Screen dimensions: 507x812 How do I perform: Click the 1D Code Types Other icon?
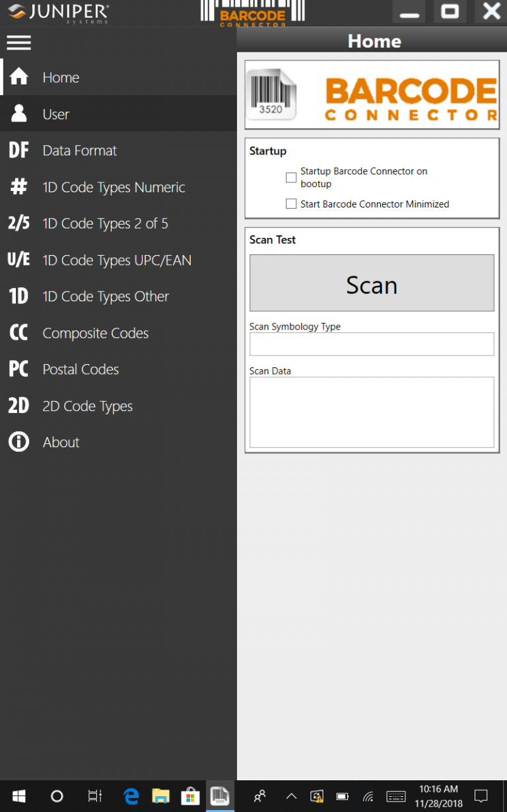tap(18, 296)
